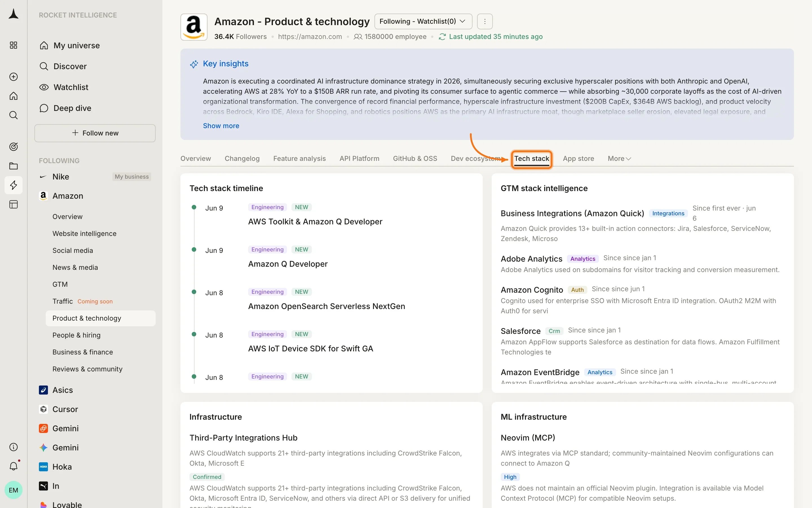Open the notifications bell icon
This screenshot has width=812, height=508.
point(14,466)
